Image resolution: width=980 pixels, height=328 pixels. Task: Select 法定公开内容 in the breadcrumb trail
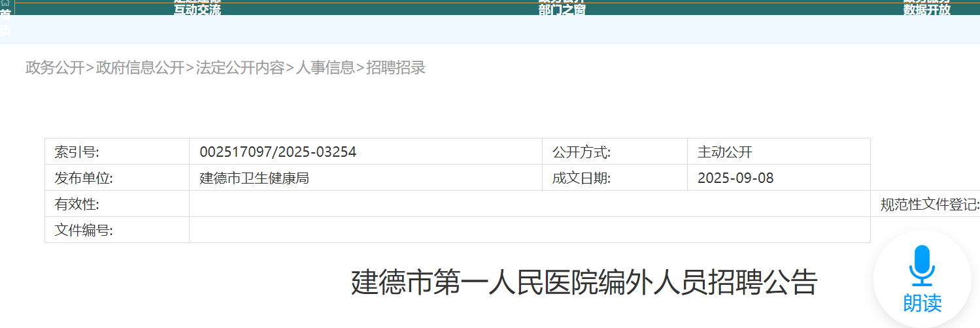tap(240, 67)
